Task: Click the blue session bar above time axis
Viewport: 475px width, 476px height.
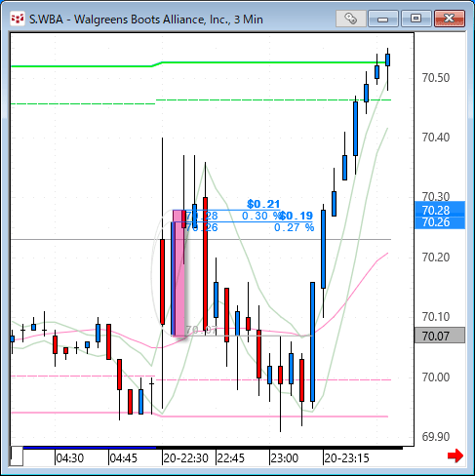Action: coord(90,448)
